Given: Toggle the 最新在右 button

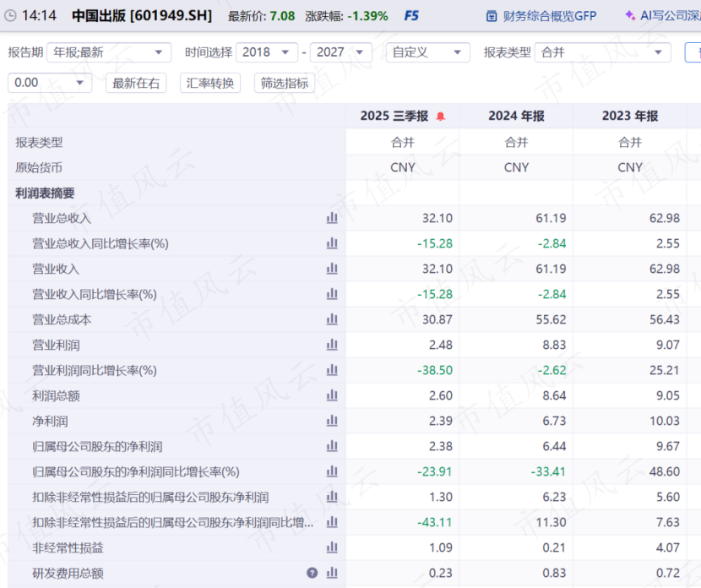Looking at the screenshot, I should [136, 83].
